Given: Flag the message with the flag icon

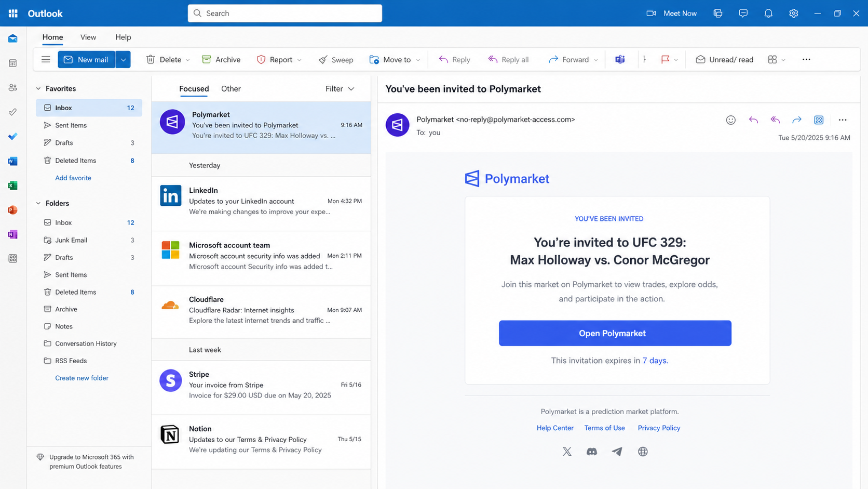Looking at the screenshot, I should [665, 59].
